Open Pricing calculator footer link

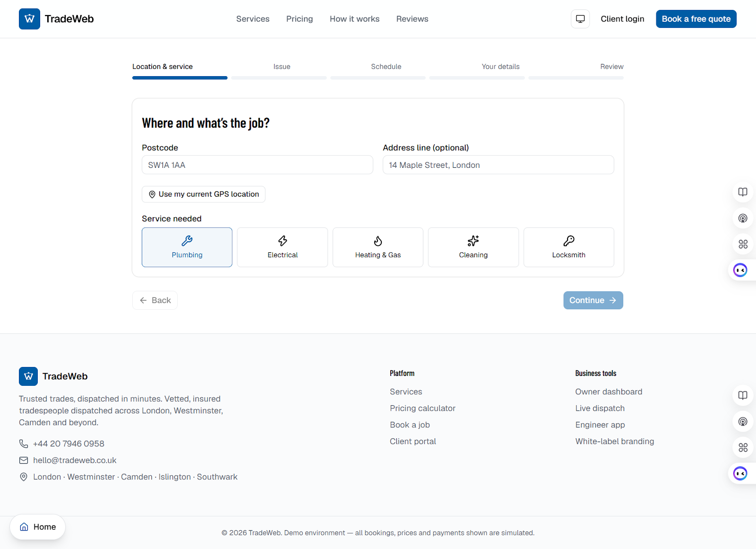point(422,408)
